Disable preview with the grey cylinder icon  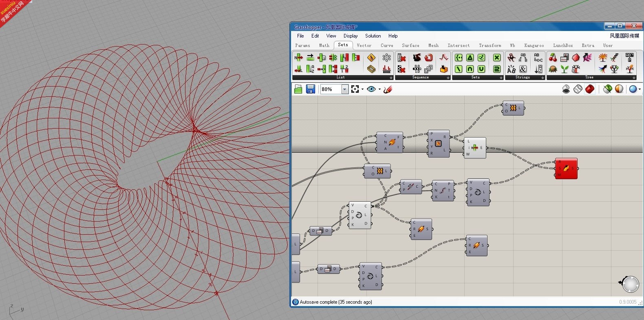click(x=566, y=89)
